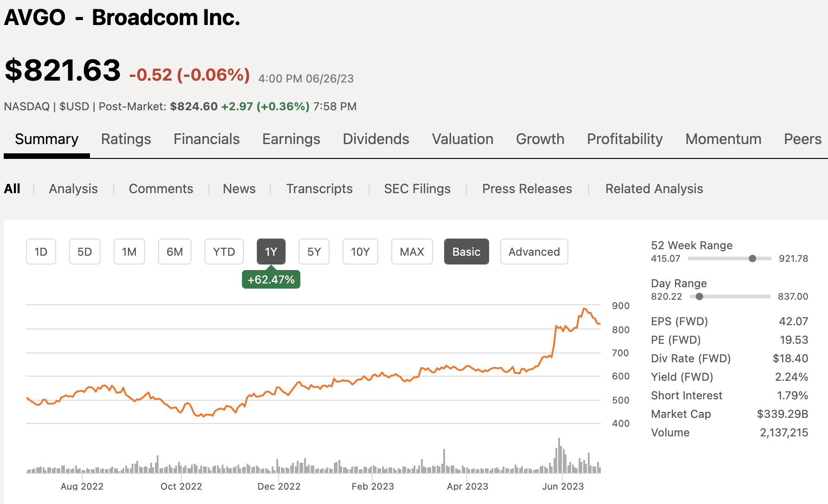Viewport: 828px width, 504px height.
Task: Select the Dividends tab
Action: pyautogui.click(x=376, y=139)
